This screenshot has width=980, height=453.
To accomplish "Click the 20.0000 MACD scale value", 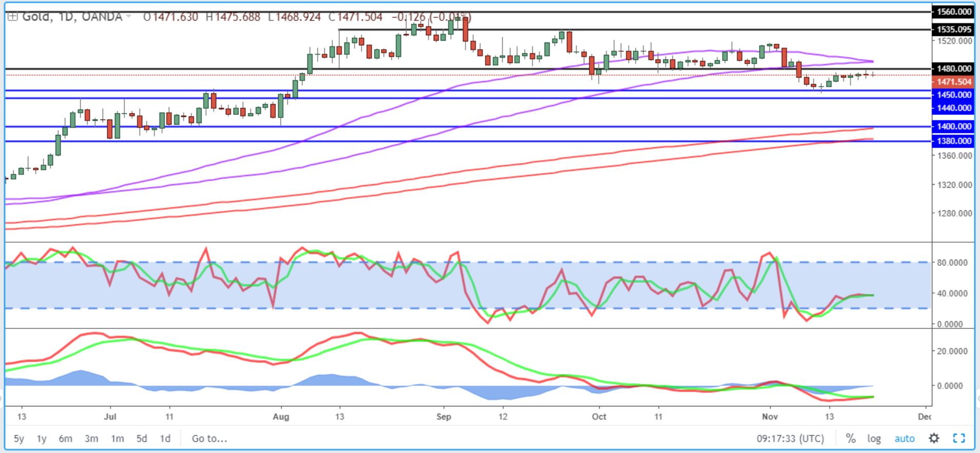I will pyautogui.click(x=952, y=351).
